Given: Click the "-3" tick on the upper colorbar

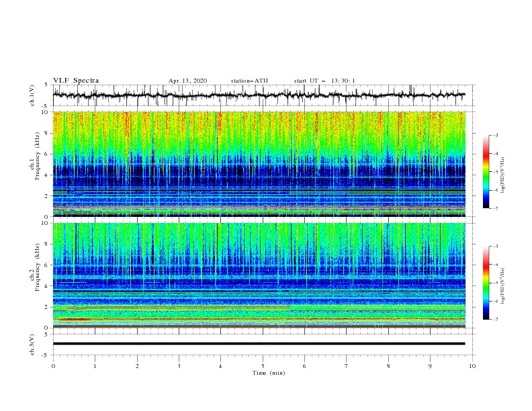Looking at the screenshot, I should (x=496, y=135).
